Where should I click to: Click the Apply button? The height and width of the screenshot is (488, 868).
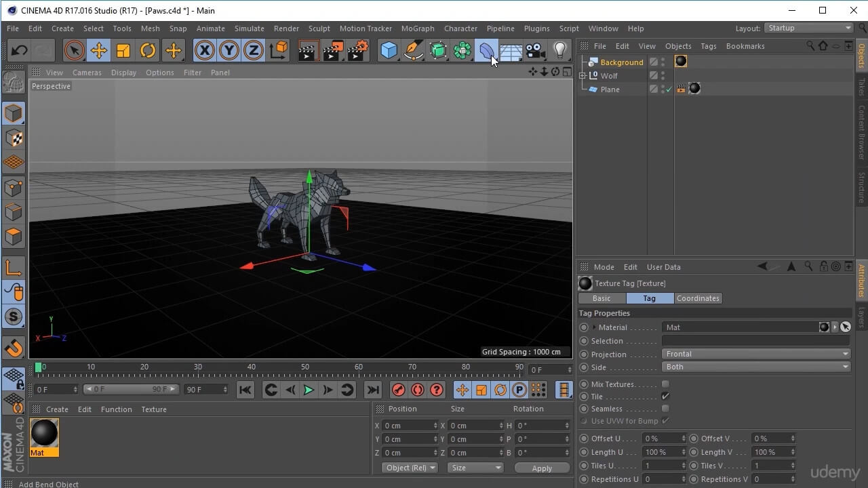[542, 468]
